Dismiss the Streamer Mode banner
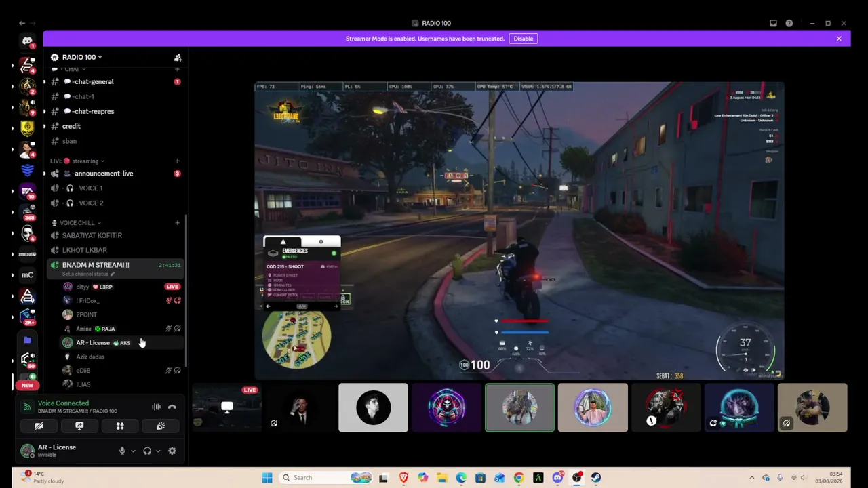The width and height of the screenshot is (868, 488). (x=839, y=39)
